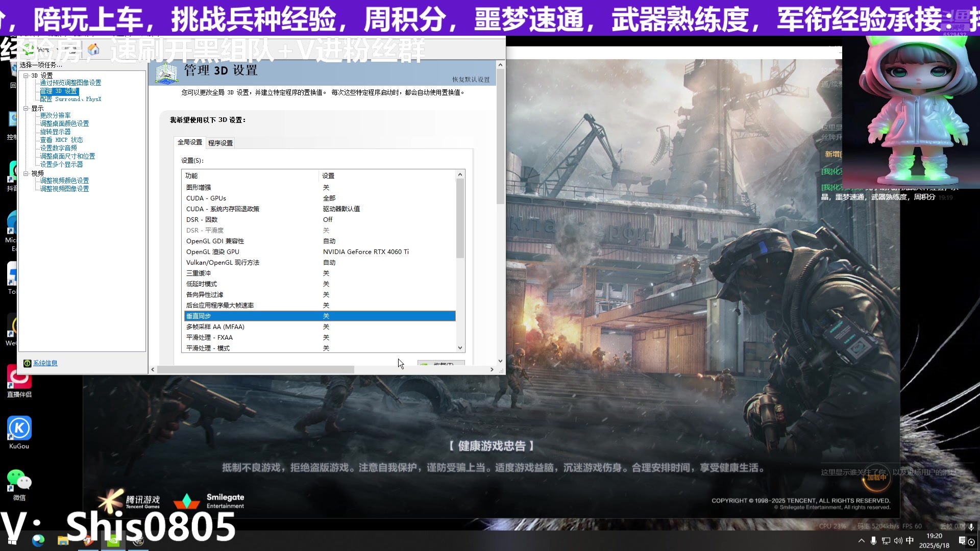Click the volume speaker tray icon
This screenshot has width=980, height=551.
[898, 540]
